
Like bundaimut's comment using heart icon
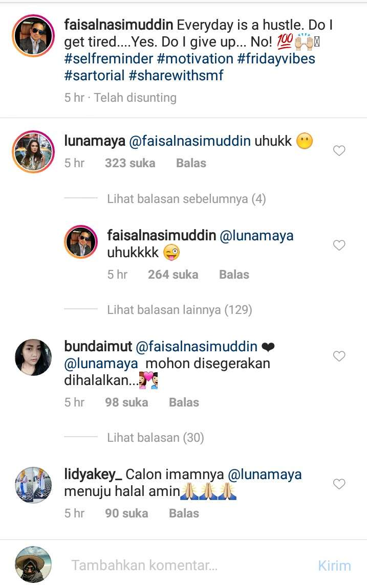pos(339,356)
